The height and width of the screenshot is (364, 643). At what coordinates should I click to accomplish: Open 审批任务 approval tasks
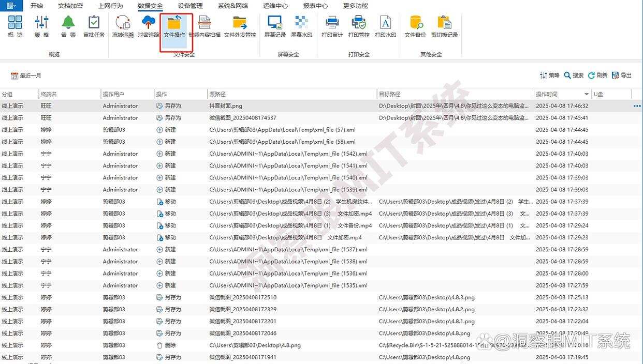[x=94, y=26]
